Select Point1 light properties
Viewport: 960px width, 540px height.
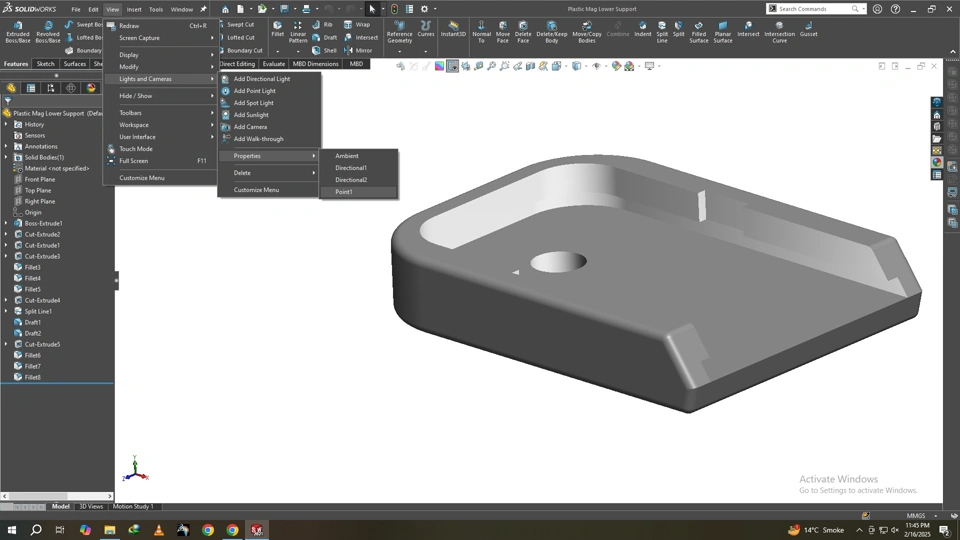pyautogui.click(x=344, y=192)
